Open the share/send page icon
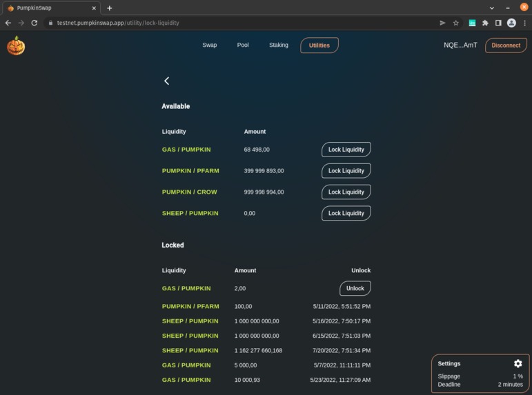The image size is (532, 395). coord(442,23)
